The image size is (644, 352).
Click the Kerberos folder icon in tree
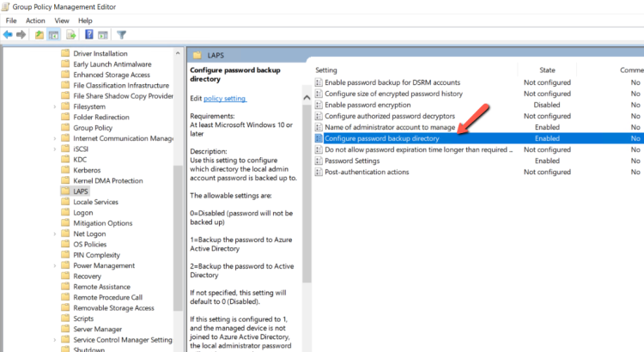coord(65,170)
